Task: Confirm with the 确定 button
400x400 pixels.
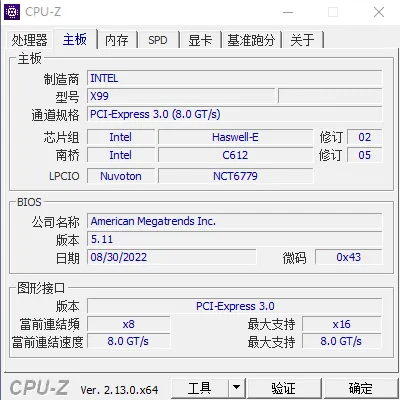Action: pos(361,388)
